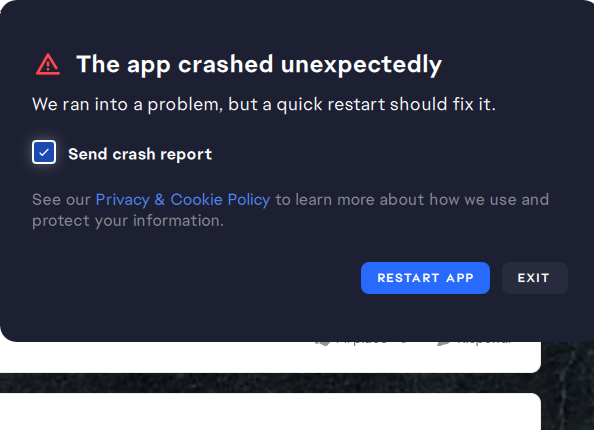Click the partially hidden left card icon

tap(323, 343)
